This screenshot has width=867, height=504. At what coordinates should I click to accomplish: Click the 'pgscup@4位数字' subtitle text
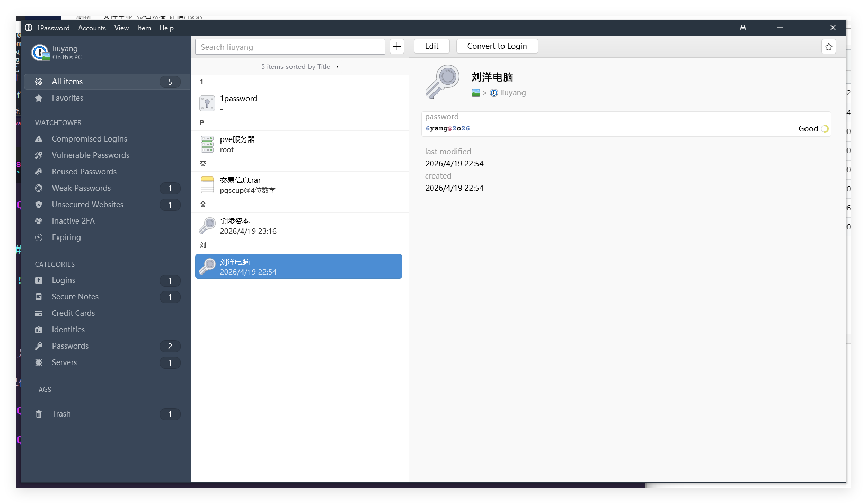pyautogui.click(x=247, y=190)
